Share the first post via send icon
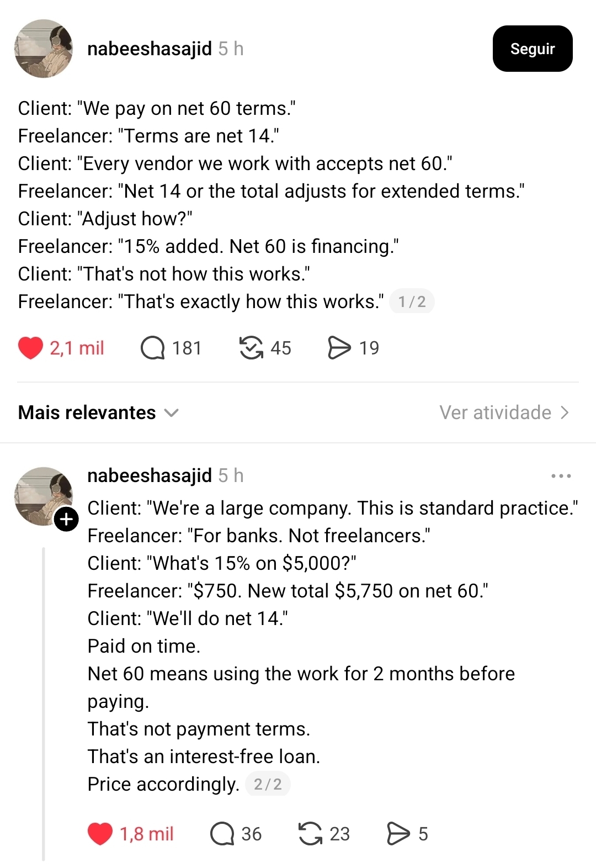This screenshot has width=596, height=868. (x=339, y=348)
